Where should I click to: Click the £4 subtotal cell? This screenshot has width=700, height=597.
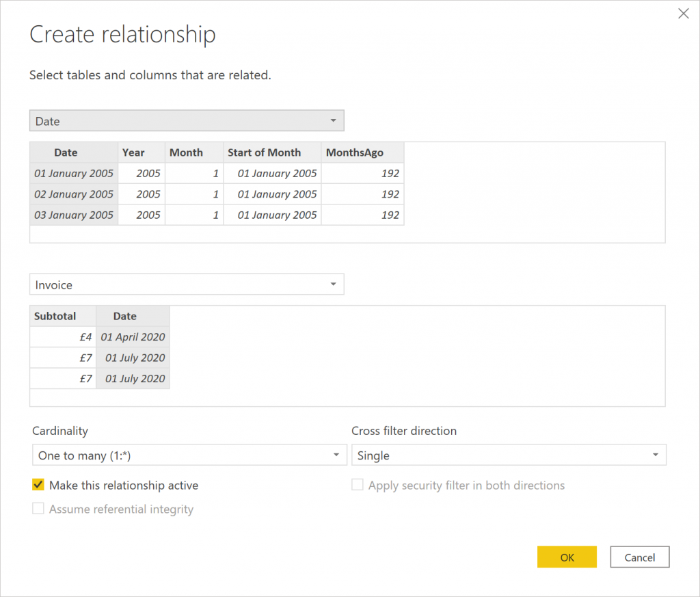(x=63, y=337)
